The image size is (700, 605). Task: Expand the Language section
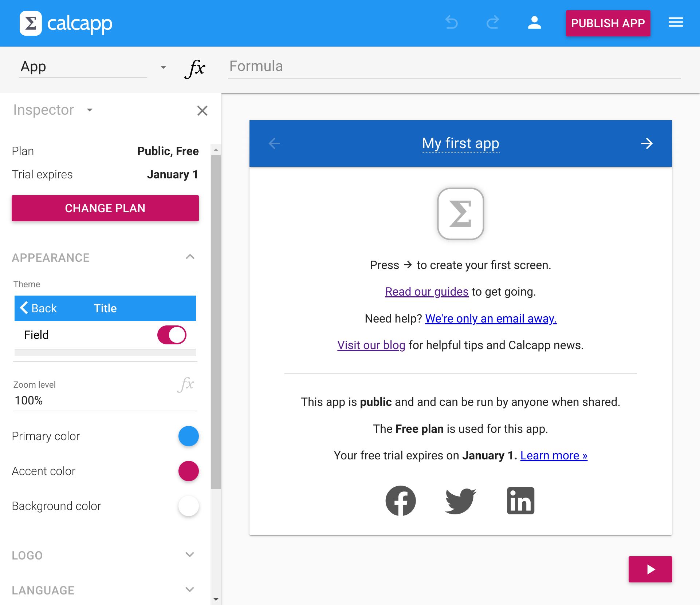[x=189, y=590]
